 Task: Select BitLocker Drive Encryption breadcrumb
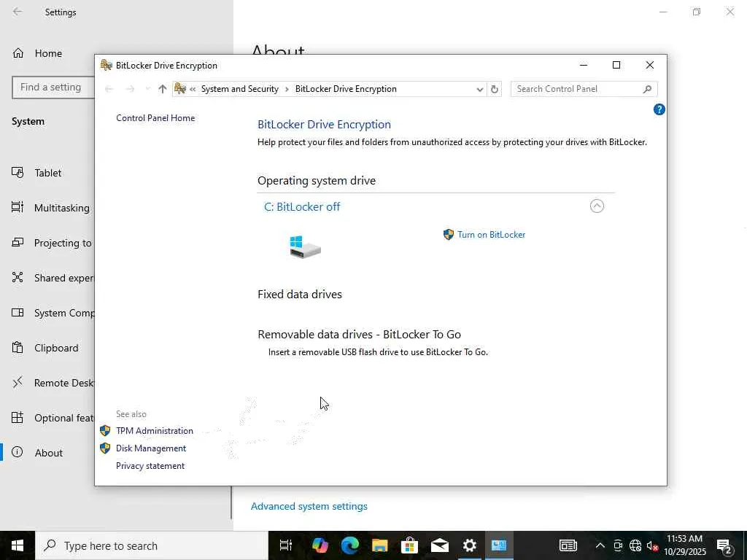click(x=346, y=89)
